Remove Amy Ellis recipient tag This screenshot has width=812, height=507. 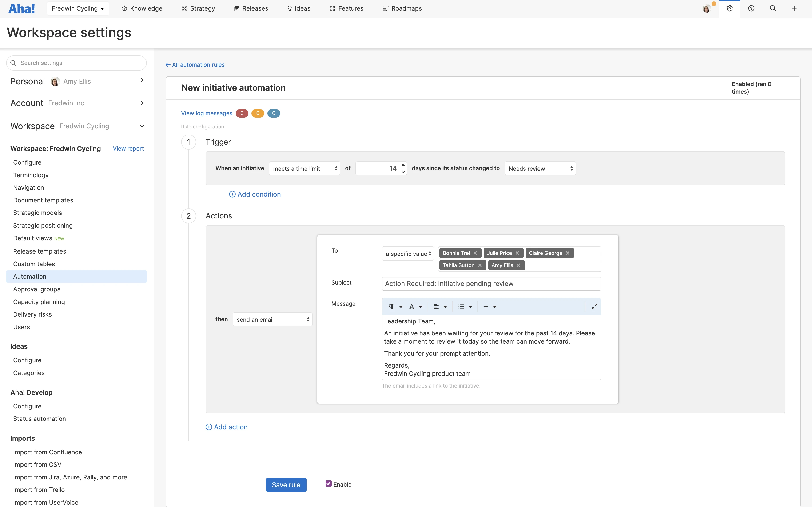(x=518, y=265)
